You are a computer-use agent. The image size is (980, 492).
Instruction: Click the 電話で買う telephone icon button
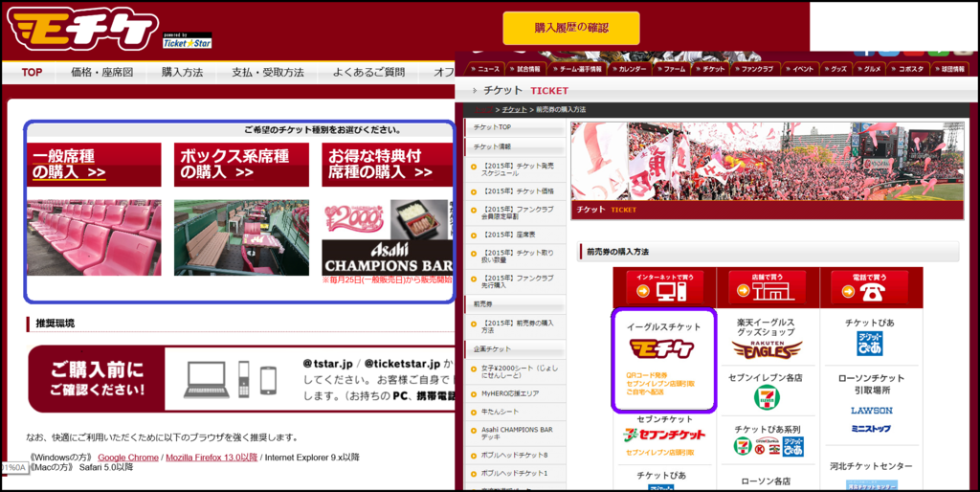869,287
